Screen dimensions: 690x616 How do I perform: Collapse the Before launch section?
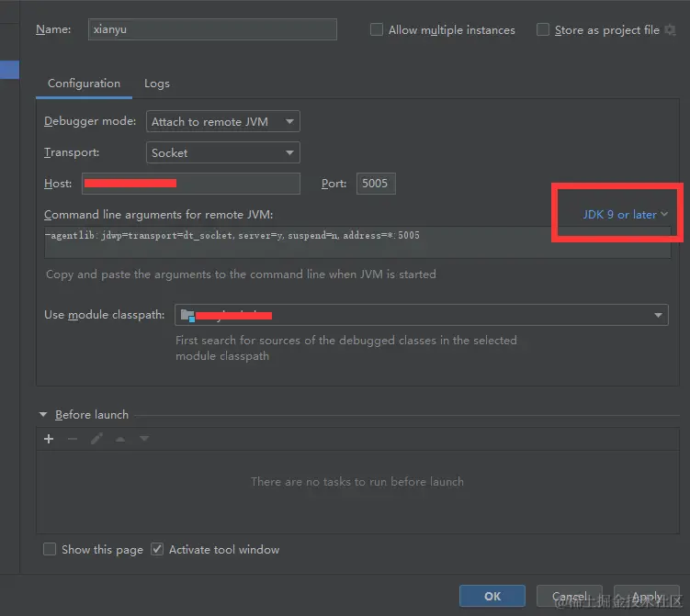[x=43, y=414]
